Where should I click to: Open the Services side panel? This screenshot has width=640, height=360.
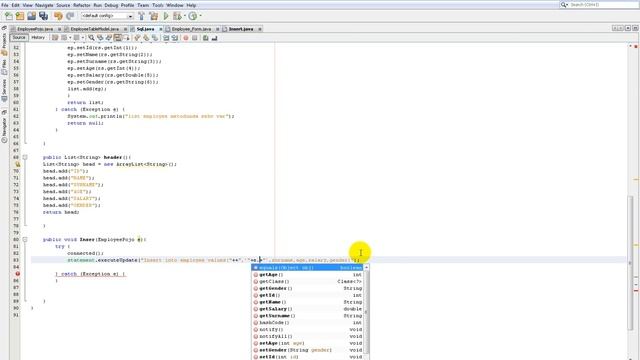coord(4,90)
